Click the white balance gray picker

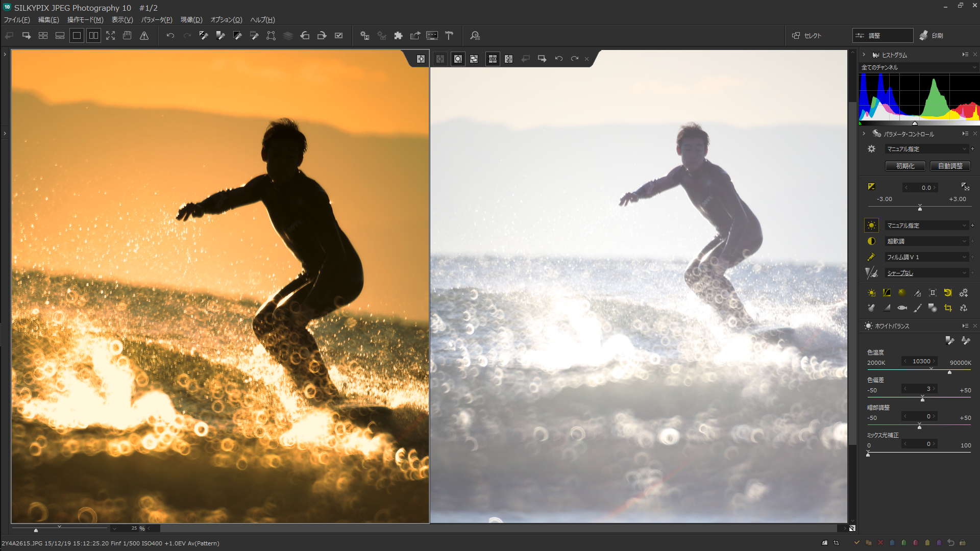tap(949, 340)
